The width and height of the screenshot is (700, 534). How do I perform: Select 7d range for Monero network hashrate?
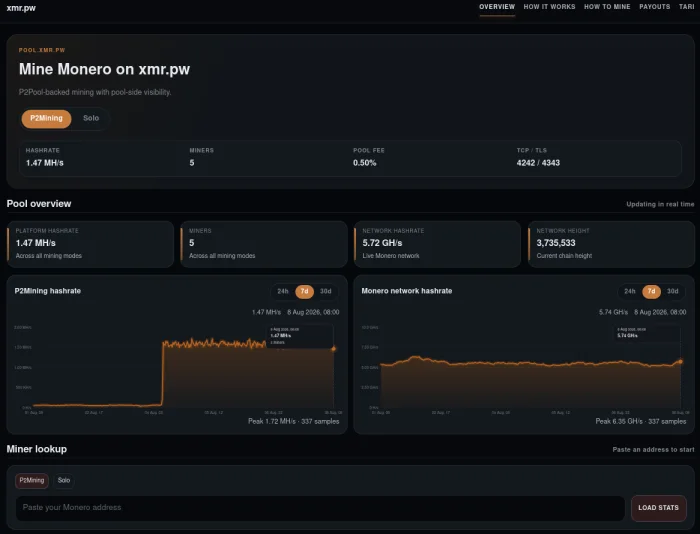coord(651,291)
